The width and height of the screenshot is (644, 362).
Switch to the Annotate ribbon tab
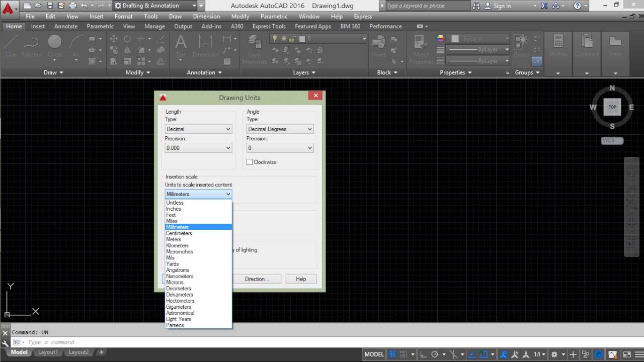66,26
